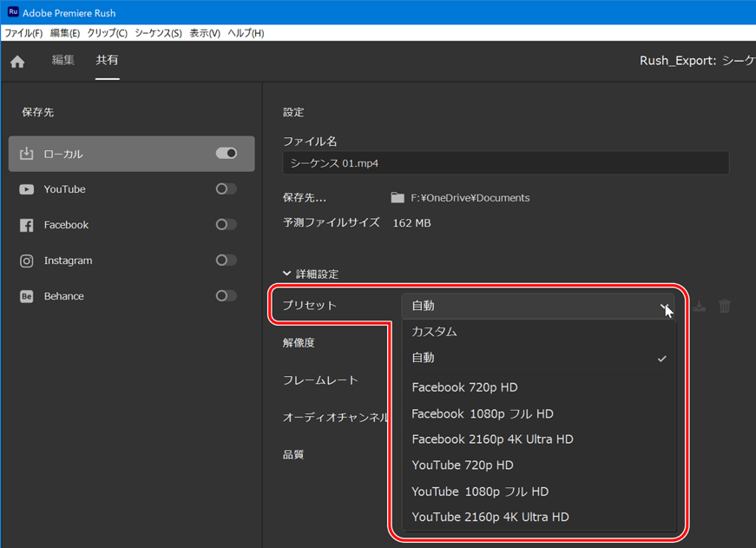The width and height of the screenshot is (756, 548).
Task: Click the オーディオチャンネル label
Action: tap(336, 417)
